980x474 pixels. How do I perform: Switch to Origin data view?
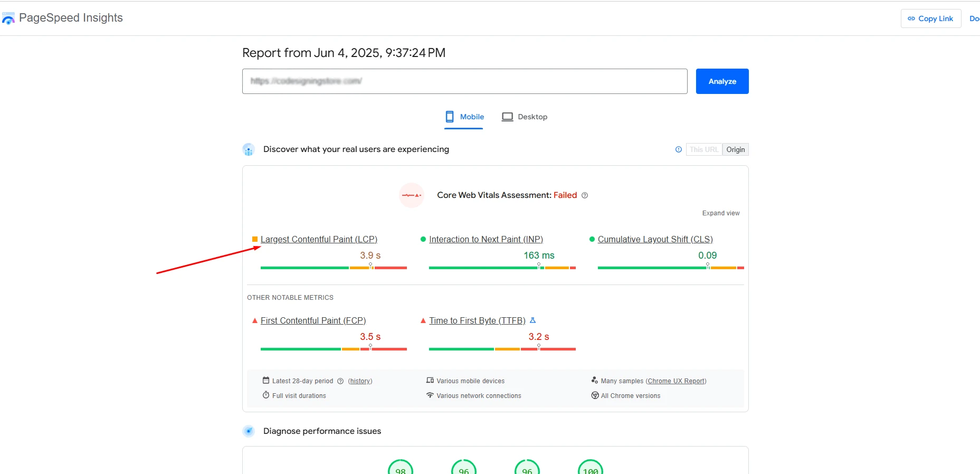click(735, 149)
